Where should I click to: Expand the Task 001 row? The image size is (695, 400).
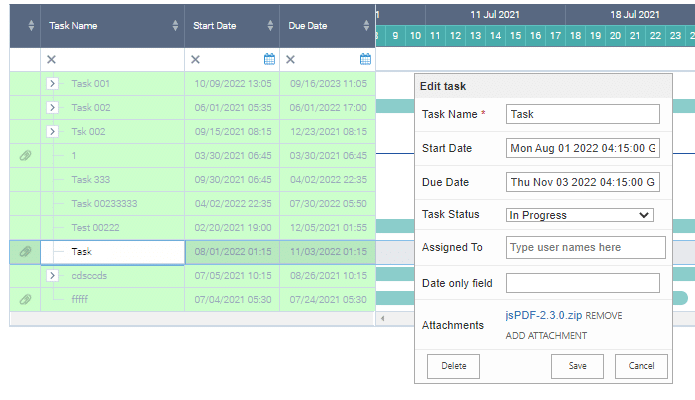[52, 83]
